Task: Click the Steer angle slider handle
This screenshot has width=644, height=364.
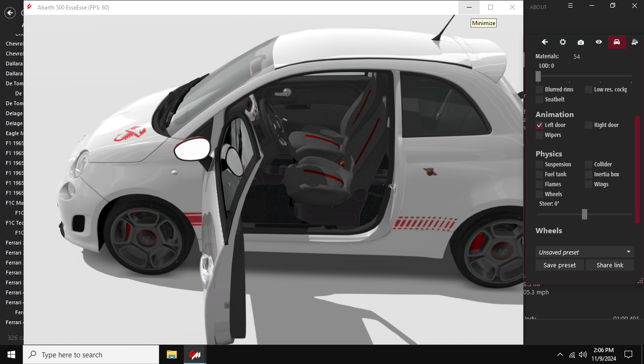Action: (584, 214)
